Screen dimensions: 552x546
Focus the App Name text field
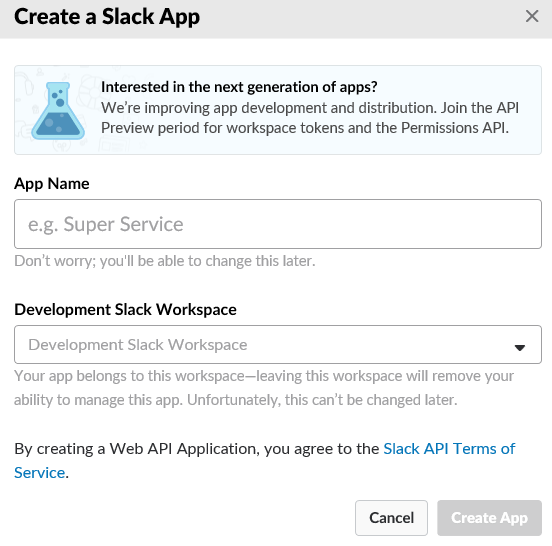click(x=278, y=224)
